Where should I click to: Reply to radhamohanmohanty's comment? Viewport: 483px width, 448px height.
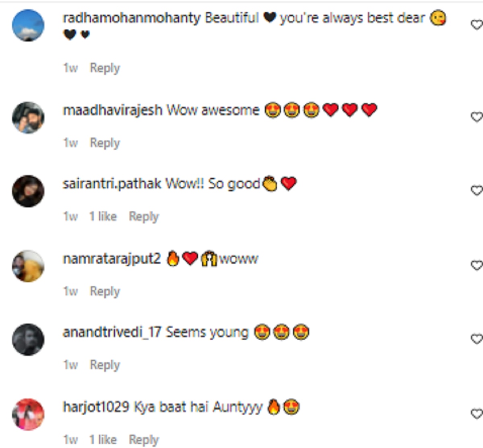(x=105, y=68)
